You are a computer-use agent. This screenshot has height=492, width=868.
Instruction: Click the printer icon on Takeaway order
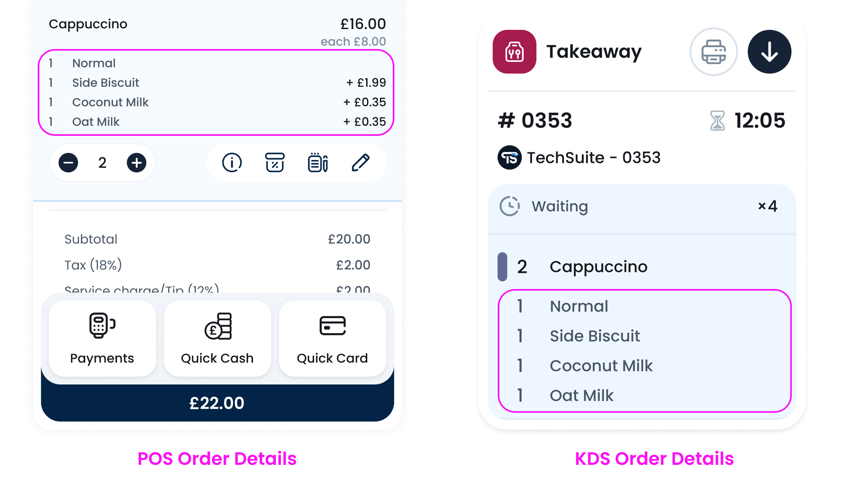pyautogui.click(x=713, y=52)
